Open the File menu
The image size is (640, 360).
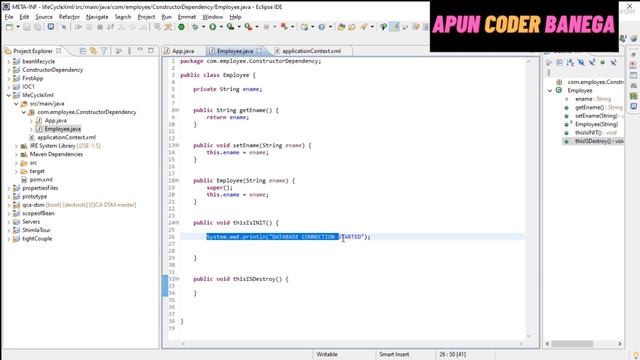[9, 17]
